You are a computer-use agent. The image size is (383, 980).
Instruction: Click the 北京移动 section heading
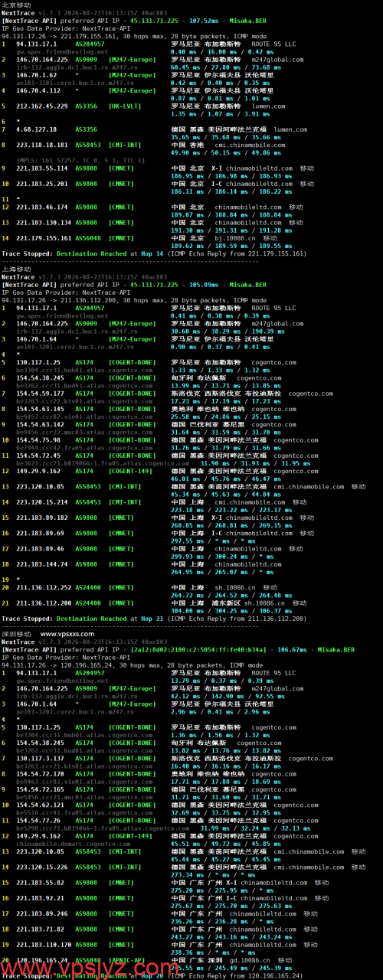coord(15,5)
